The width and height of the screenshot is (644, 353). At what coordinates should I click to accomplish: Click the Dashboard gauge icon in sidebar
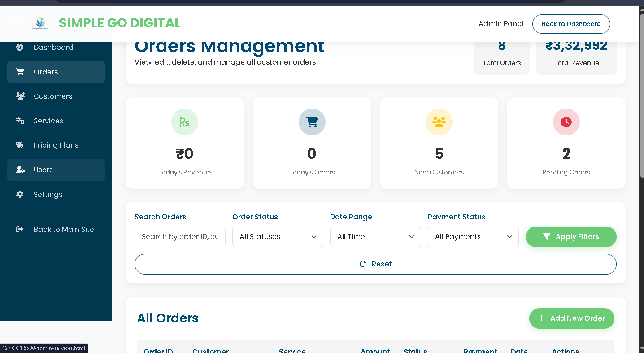click(20, 47)
